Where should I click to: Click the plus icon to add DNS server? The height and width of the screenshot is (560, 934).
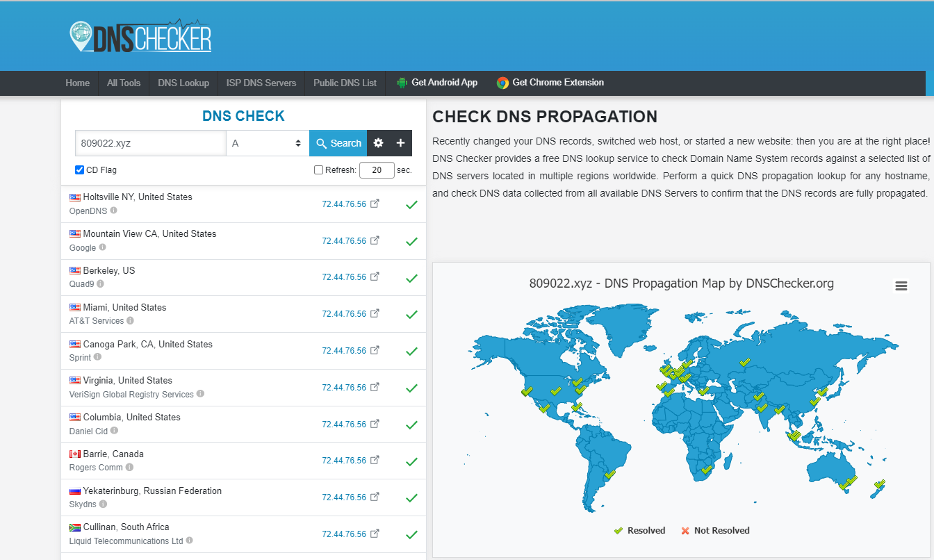point(400,142)
